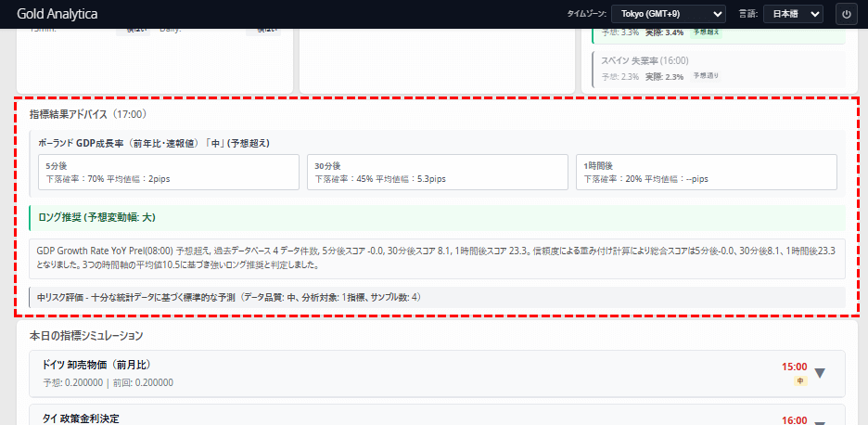Open the Tokyo (GMT+9) timezone dropdown
The image size is (868, 425).
[669, 15]
